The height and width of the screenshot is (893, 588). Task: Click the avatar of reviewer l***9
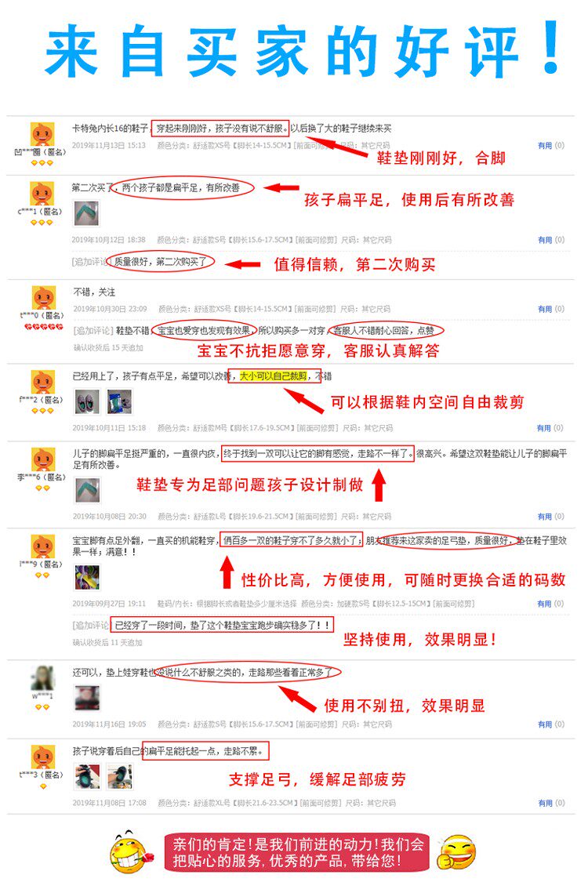pyautogui.click(x=43, y=546)
